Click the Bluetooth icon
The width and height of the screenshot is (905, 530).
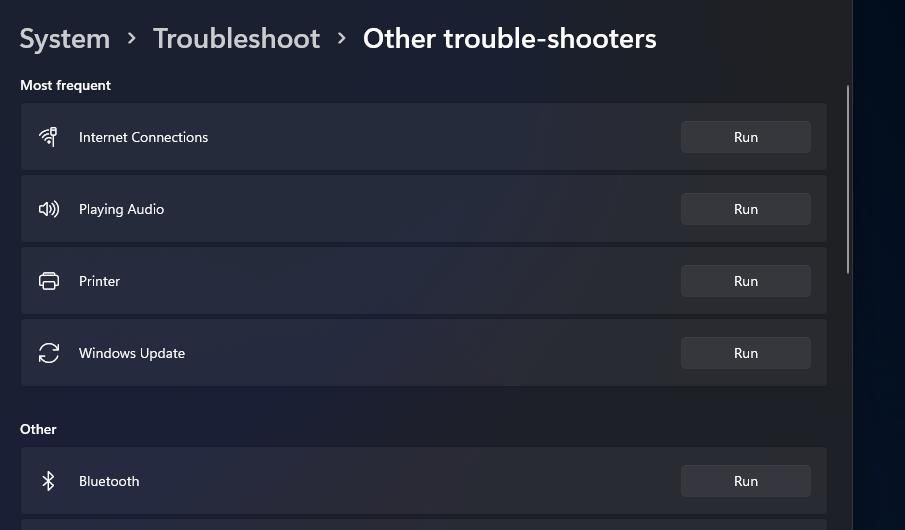pyautogui.click(x=48, y=481)
